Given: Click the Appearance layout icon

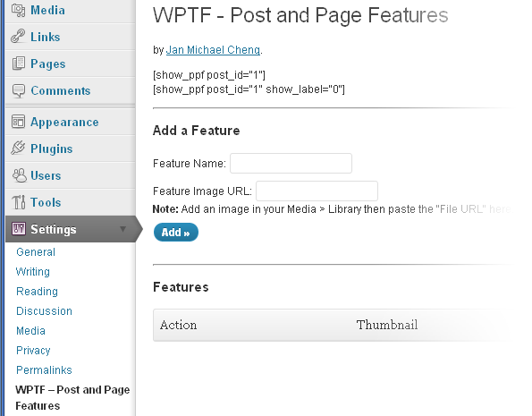Looking at the screenshot, I should pos(18,122).
